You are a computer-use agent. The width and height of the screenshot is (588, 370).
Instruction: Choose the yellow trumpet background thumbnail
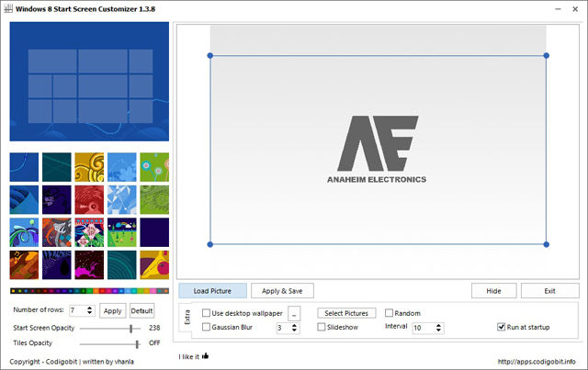point(154,265)
